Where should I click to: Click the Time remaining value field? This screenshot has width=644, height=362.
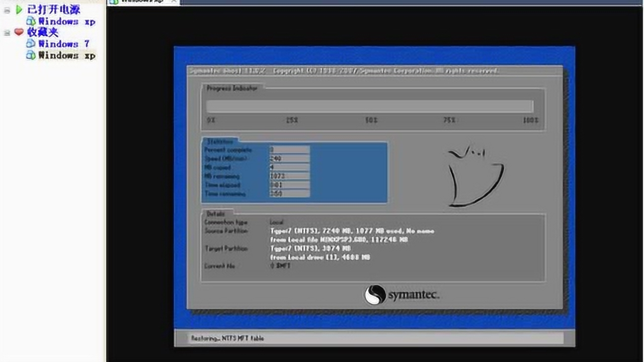point(289,194)
